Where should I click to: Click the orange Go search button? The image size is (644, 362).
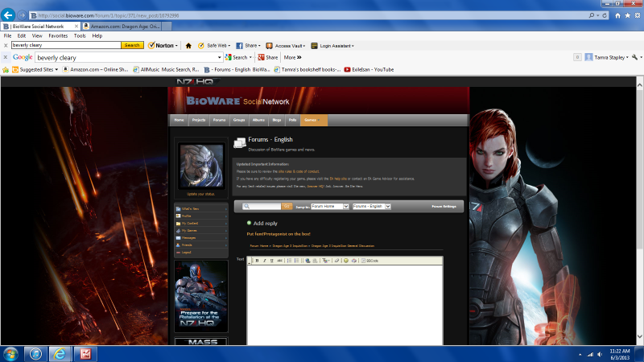287,207
